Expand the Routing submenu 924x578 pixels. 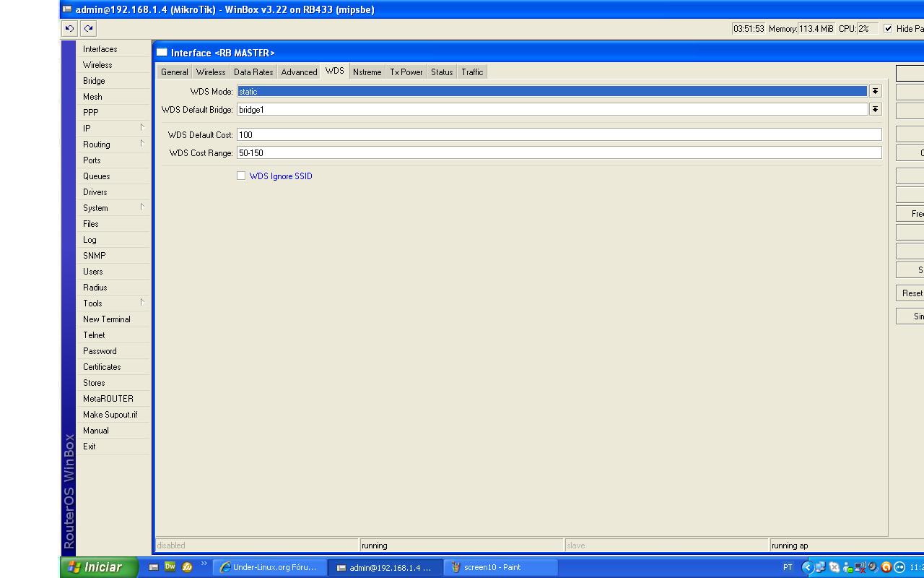coord(114,144)
